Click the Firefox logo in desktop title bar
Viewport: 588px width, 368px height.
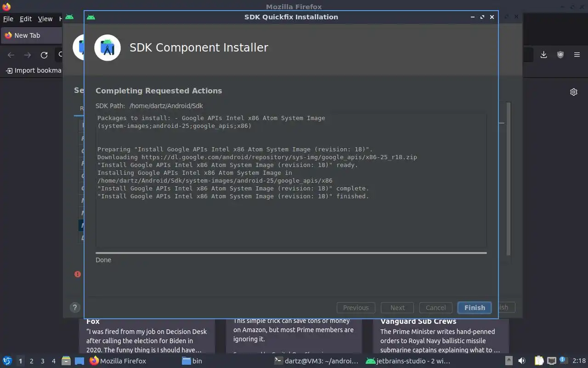6,7
